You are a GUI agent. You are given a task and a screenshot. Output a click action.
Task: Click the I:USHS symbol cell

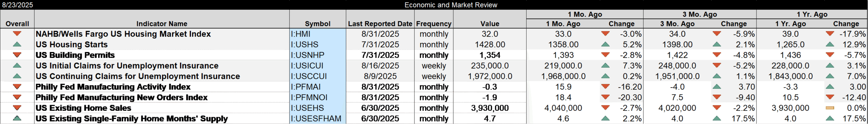click(x=318, y=44)
